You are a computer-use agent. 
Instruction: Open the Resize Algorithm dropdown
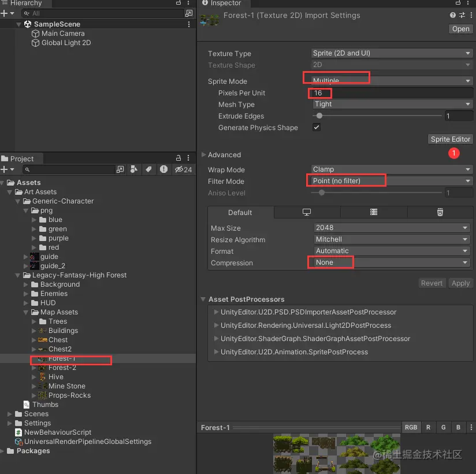[392, 239]
